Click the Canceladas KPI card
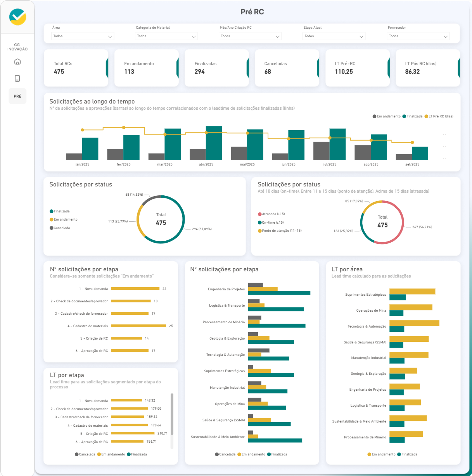 coord(287,68)
